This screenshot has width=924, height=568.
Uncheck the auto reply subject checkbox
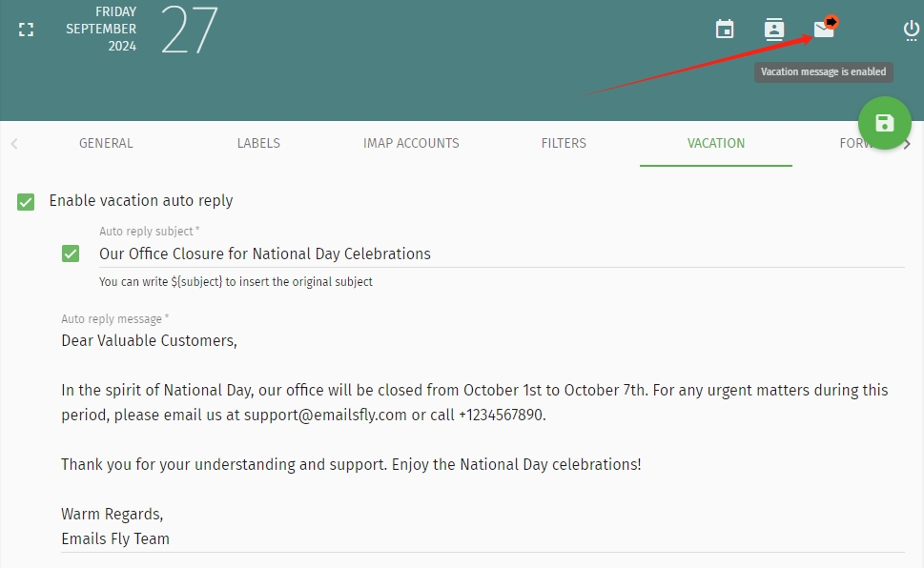(71, 254)
